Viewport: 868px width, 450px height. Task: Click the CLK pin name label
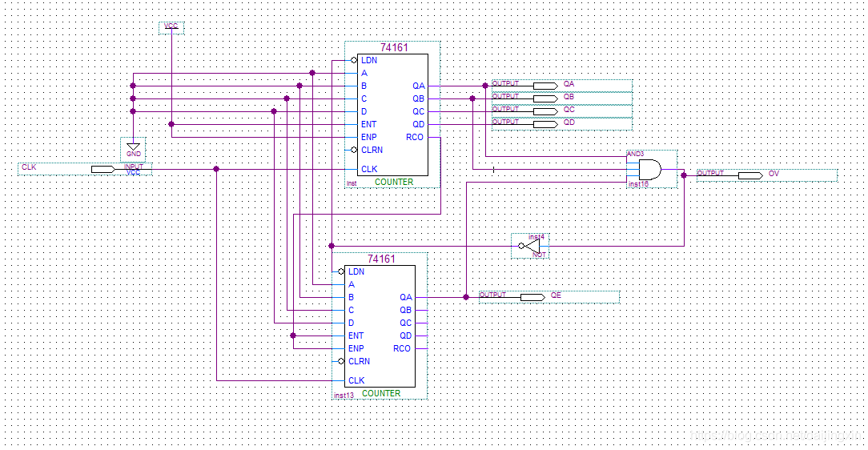[x=29, y=167]
